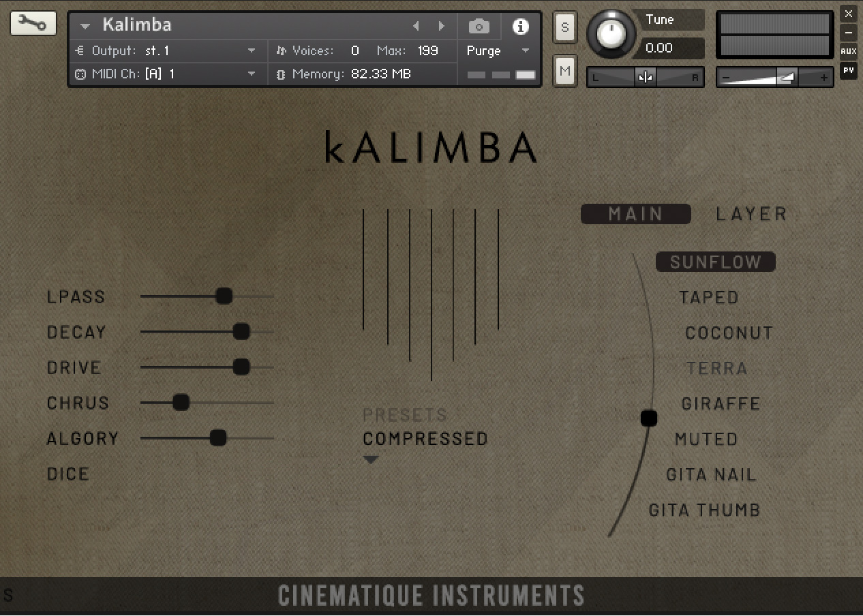
Task: Click the ALGORY slider handle
Action: pos(218,438)
